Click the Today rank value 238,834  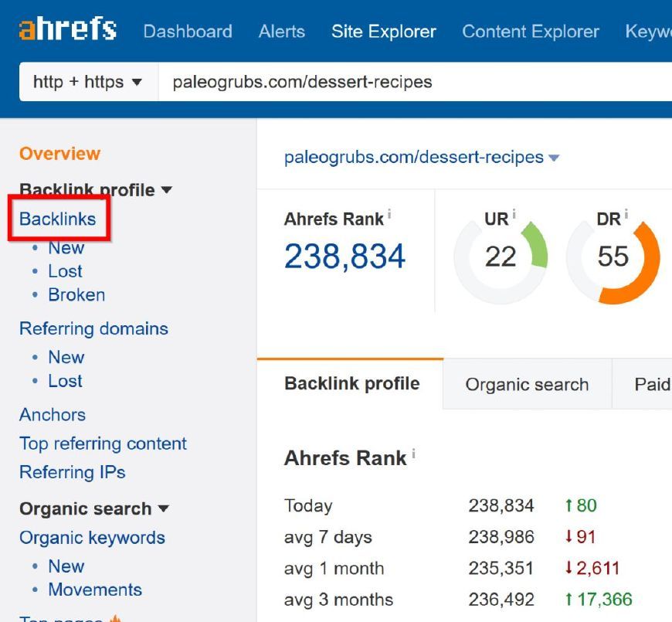click(501, 506)
